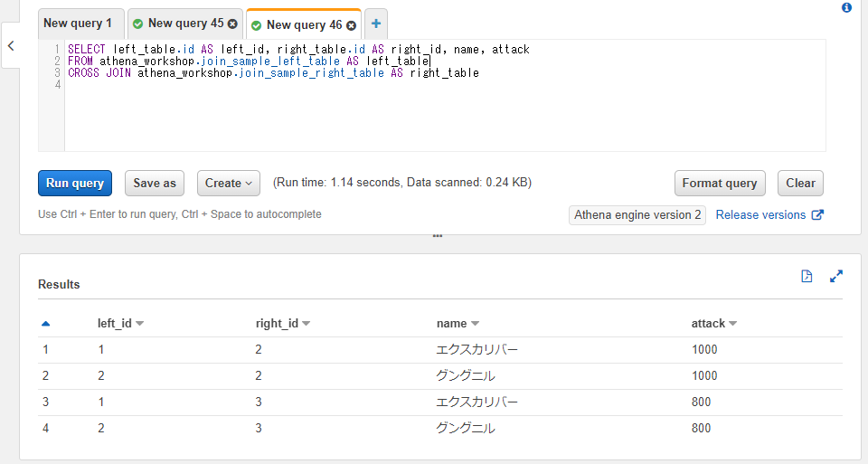Click the Save as button
Image resolution: width=868 pixels, height=464 pixels.
(x=155, y=184)
